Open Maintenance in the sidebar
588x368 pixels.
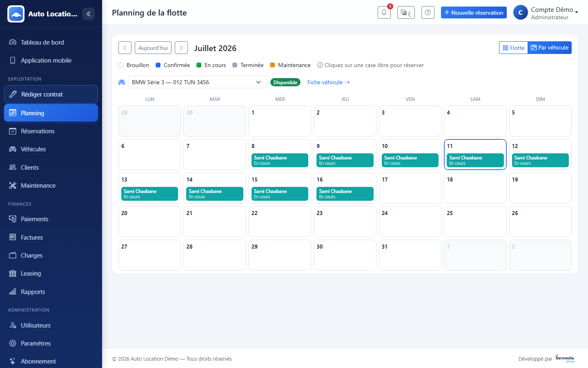click(51, 185)
